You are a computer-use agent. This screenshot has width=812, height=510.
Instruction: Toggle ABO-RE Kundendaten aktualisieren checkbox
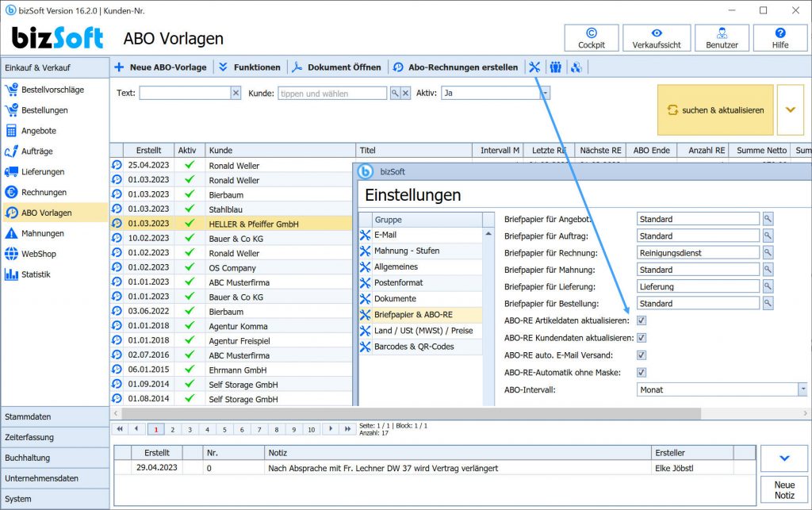coord(641,338)
